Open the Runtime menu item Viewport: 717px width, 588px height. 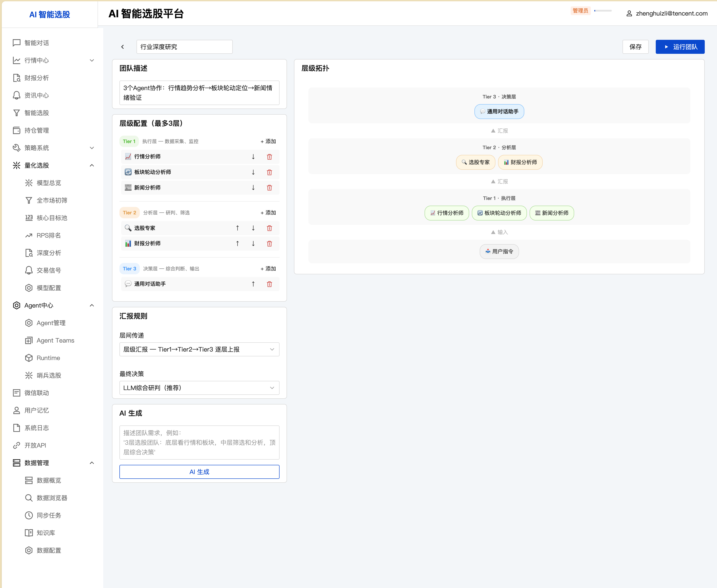pyautogui.click(x=52, y=358)
